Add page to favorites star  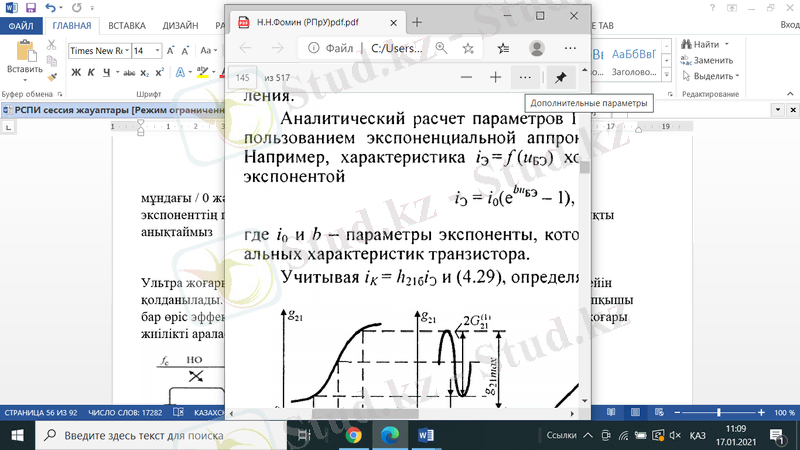tap(468, 48)
